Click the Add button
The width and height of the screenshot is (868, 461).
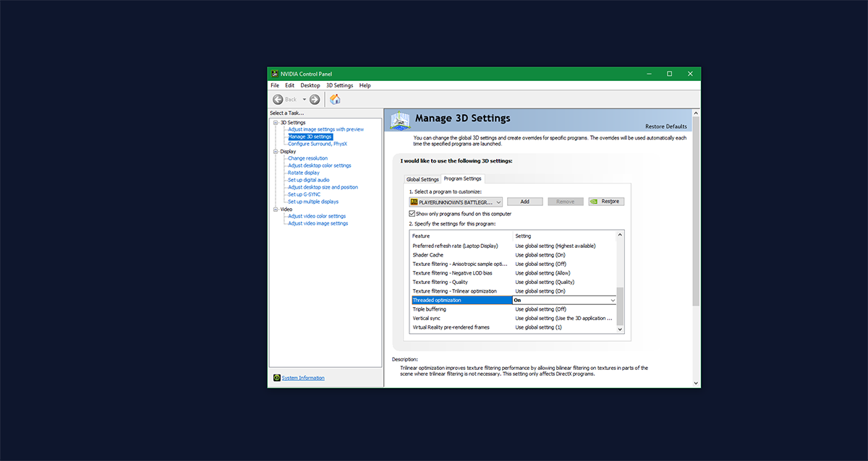[x=525, y=202]
